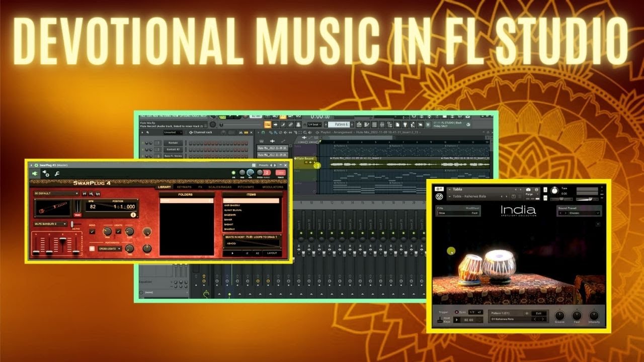Toggle the Mute button under SwarPlug level meter

tap(77, 216)
